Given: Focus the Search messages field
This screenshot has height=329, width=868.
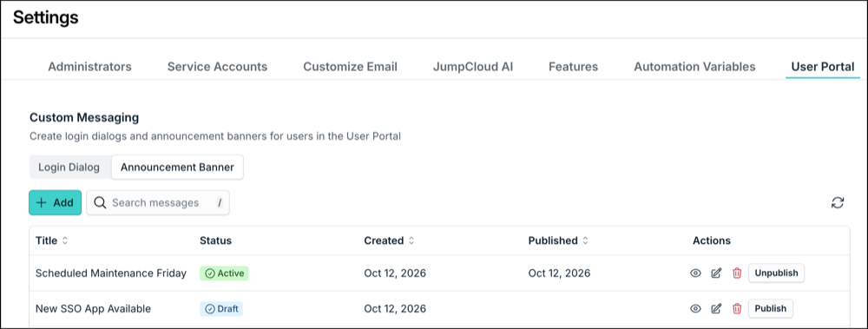Looking at the screenshot, I should pos(158,203).
